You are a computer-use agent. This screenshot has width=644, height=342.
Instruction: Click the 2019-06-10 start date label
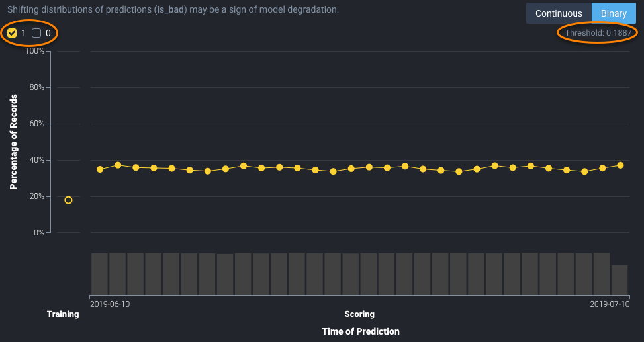110,304
